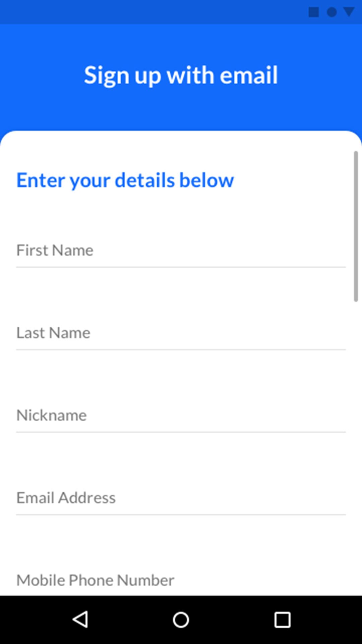Tap the Mobile Phone Number field
362x644 pixels.
[x=181, y=580]
